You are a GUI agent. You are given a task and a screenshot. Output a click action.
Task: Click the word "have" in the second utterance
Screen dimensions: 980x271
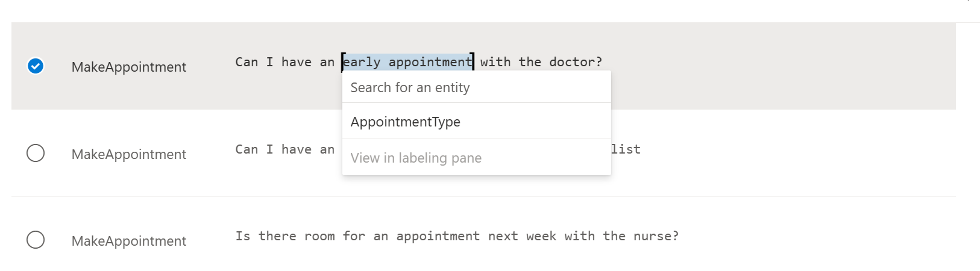point(297,149)
